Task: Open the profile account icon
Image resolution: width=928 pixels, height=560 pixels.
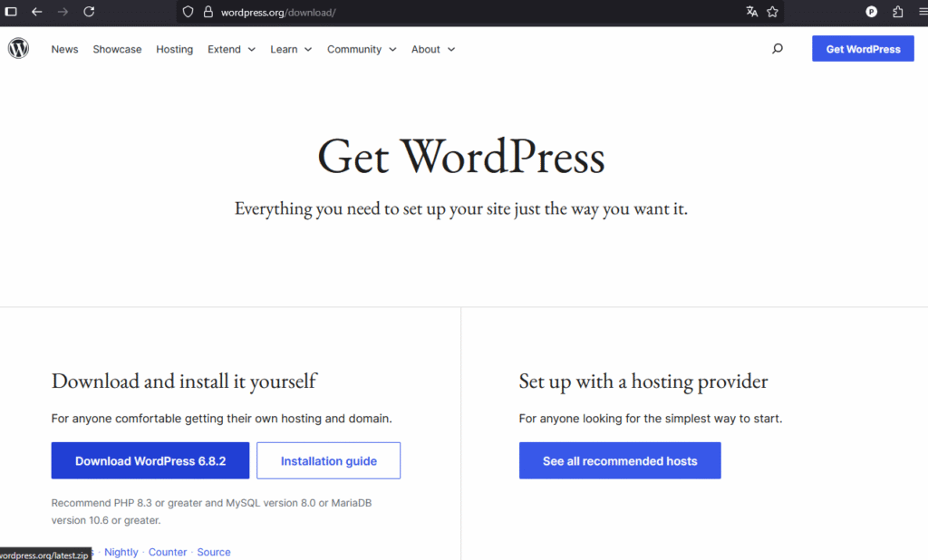Action: click(x=871, y=12)
